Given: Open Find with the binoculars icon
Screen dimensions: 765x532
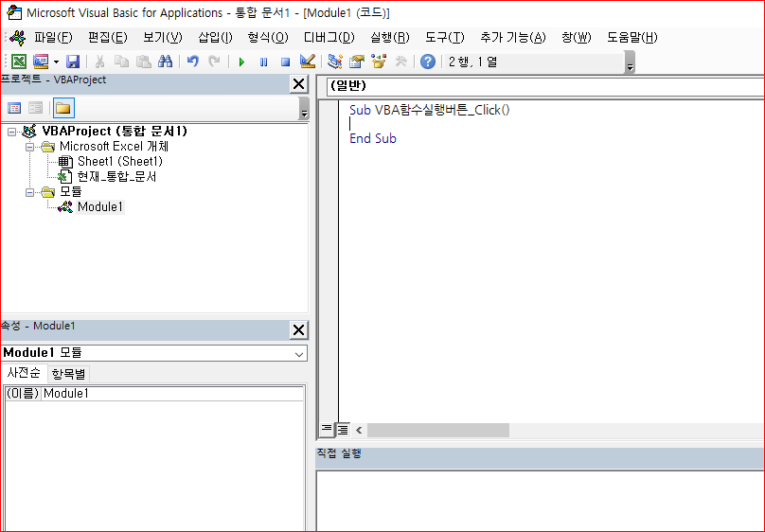Looking at the screenshot, I should pyautogui.click(x=165, y=62).
